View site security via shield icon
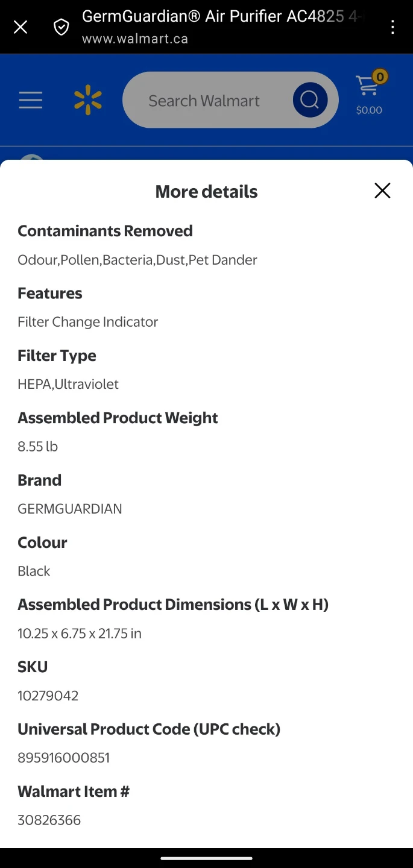The height and width of the screenshot is (868, 413). click(61, 27)
